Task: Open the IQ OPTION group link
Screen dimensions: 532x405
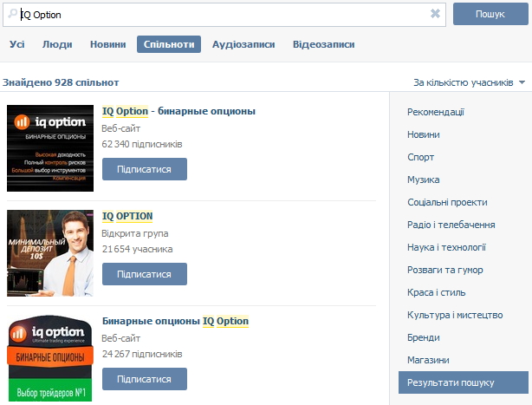Action: pyautogui.click(x=127, y=216)
